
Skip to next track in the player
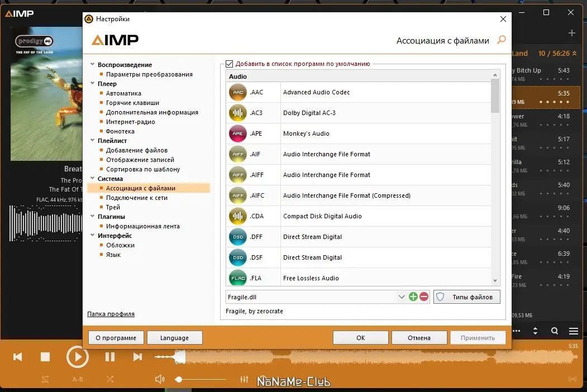(138, 357)
